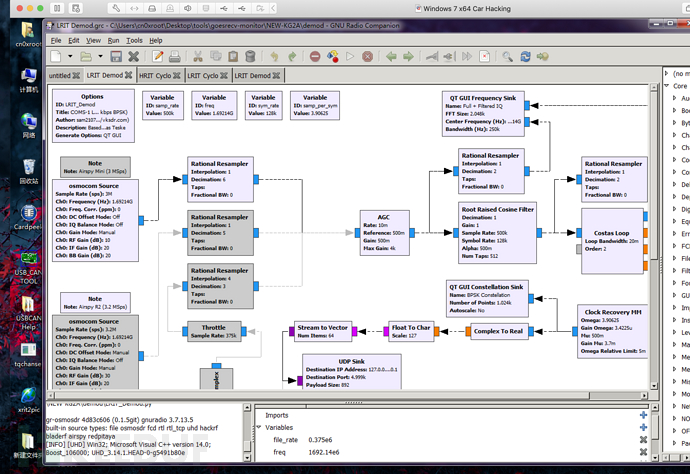Click the Undo arrow icon
The image size is (690, 474).
[272, 57]
